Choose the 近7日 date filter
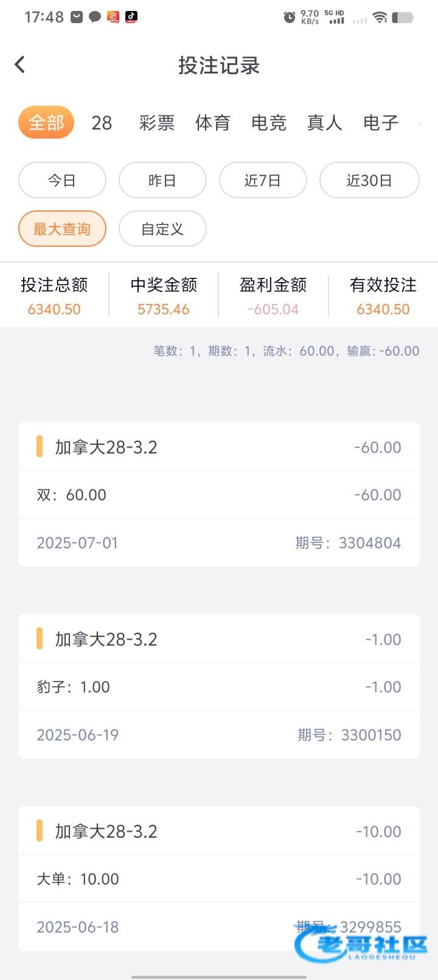 pyautogui.click(x=263, y=181)
